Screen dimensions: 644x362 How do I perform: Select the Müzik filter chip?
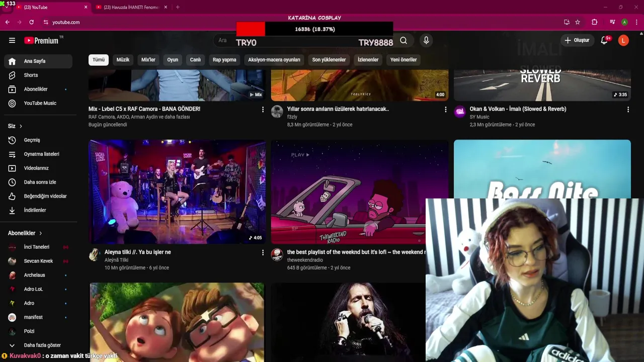[x=123, y=60]
